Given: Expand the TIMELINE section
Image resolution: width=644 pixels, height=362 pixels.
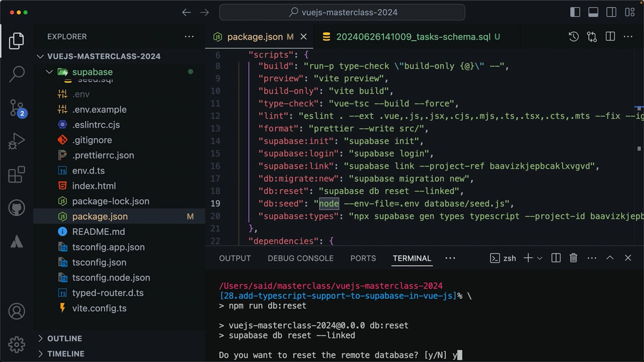Looking at the screenshot, I should [x=119, y=353].
